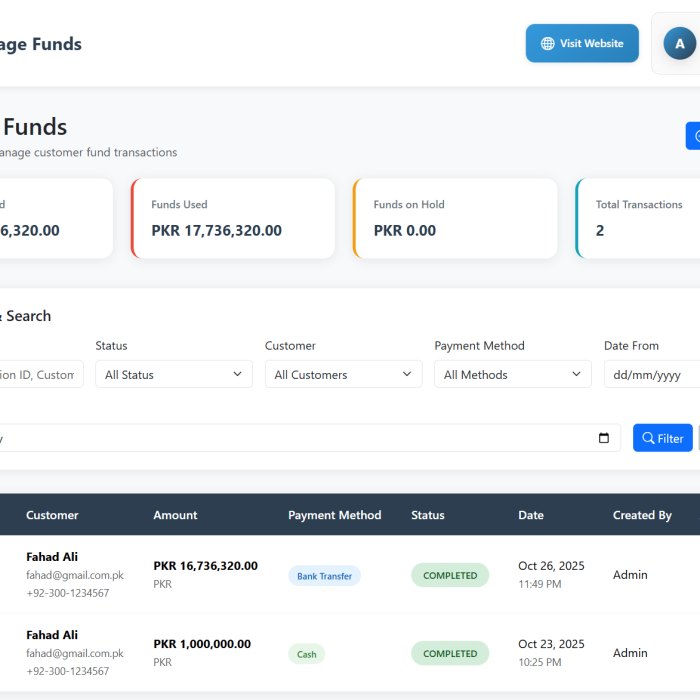Focus the transaction ID search box
The image size is (700, 700).
(x=40, y=374)
